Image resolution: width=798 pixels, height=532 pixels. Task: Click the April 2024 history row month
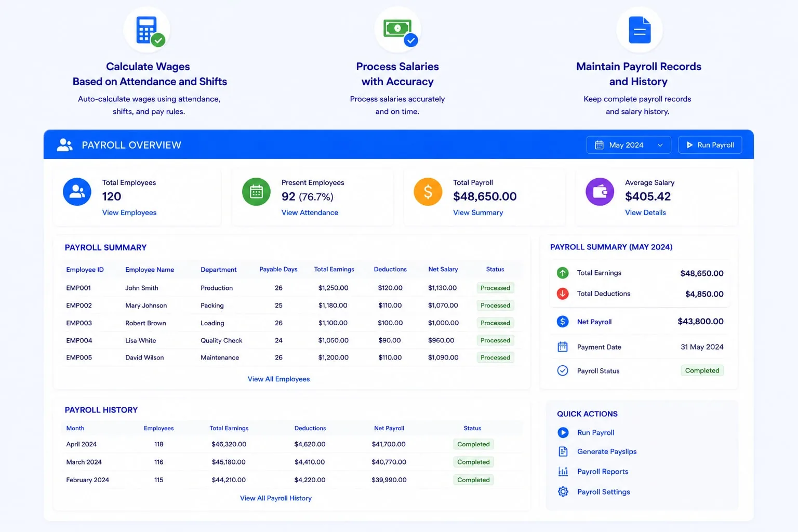pos(82,444)
